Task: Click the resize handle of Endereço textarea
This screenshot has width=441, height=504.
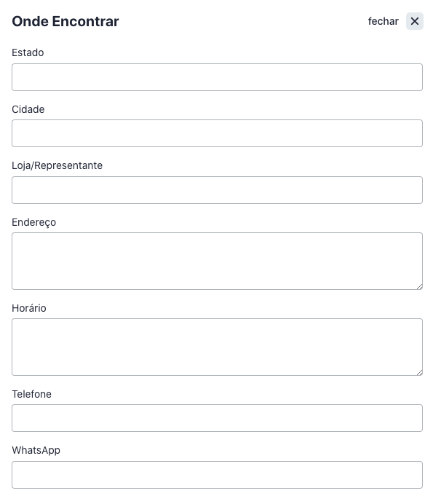Action: point(419,286)
